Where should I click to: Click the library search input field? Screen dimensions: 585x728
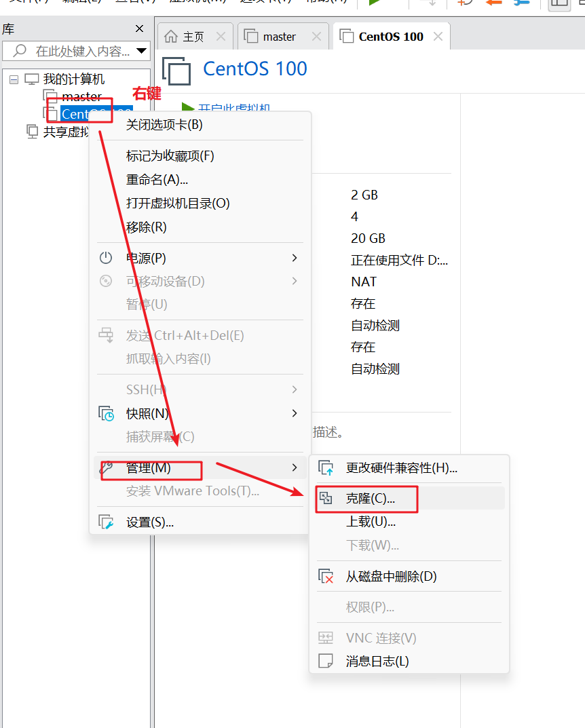[x=77, y=51]
